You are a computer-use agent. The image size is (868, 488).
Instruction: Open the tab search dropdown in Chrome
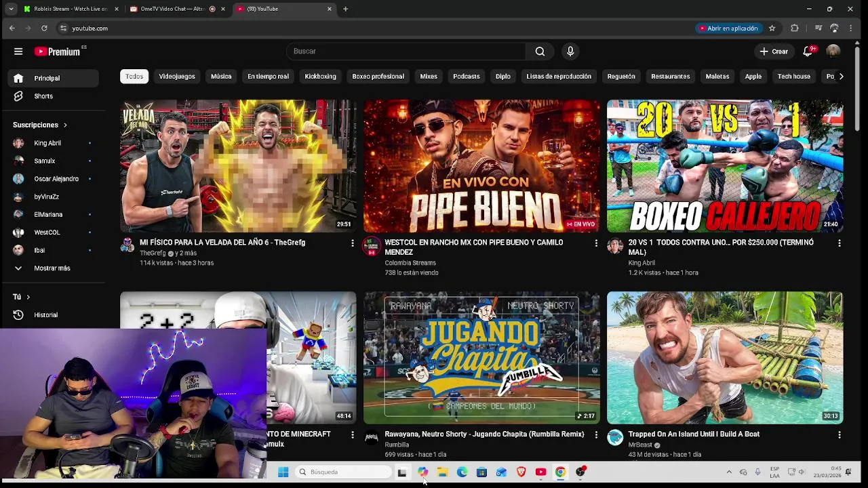(11, 9)
